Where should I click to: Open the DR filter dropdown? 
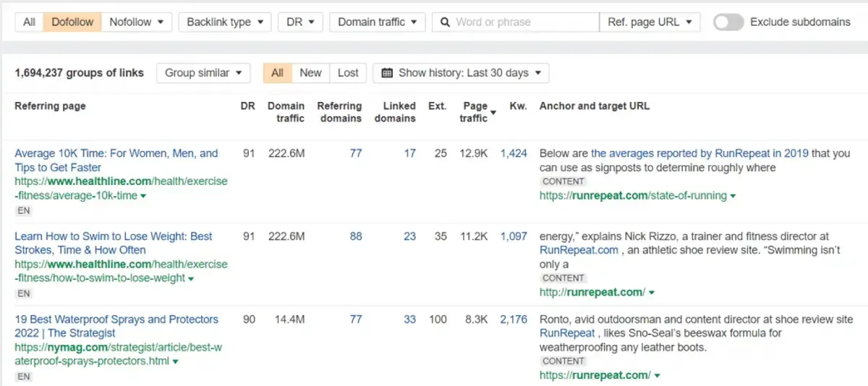tap(300, 22)
